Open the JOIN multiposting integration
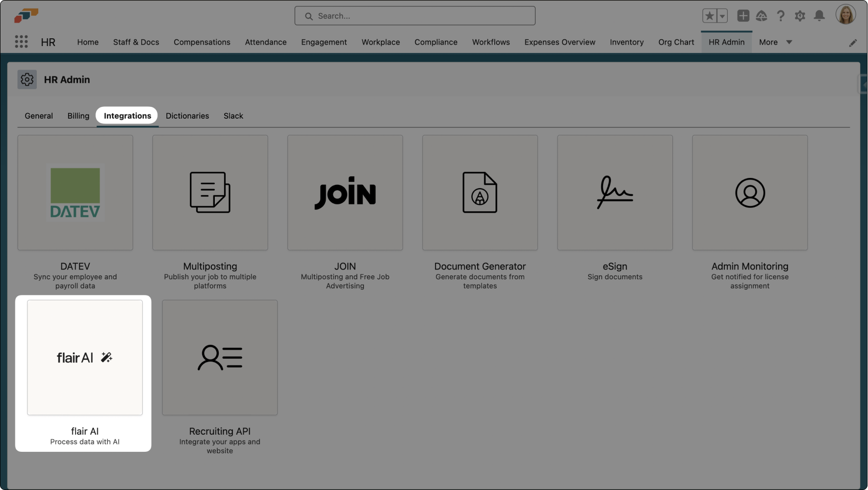868x490 pixels. (345, 193)
